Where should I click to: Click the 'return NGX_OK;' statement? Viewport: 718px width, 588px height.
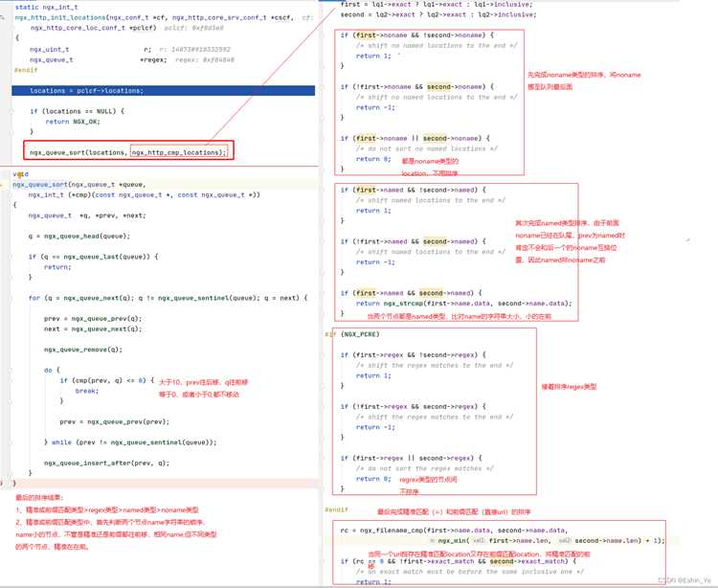(73, 122)
